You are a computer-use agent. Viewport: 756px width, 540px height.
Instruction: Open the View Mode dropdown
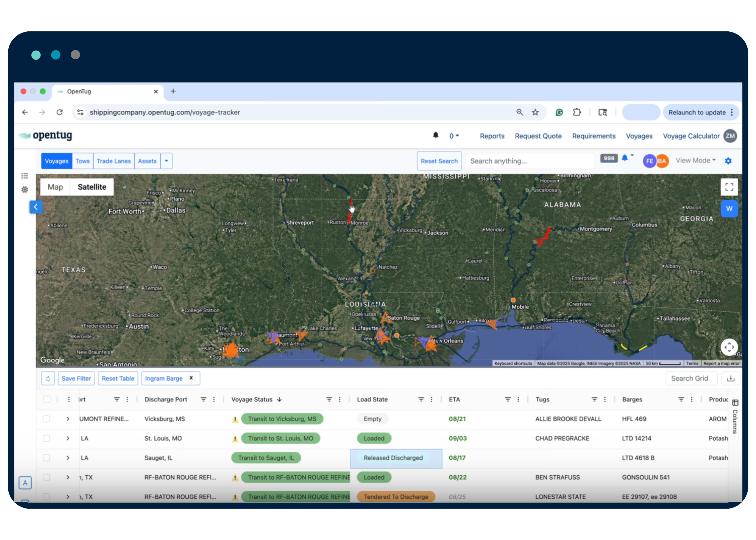pyautogui.click(x=695, y=161)
